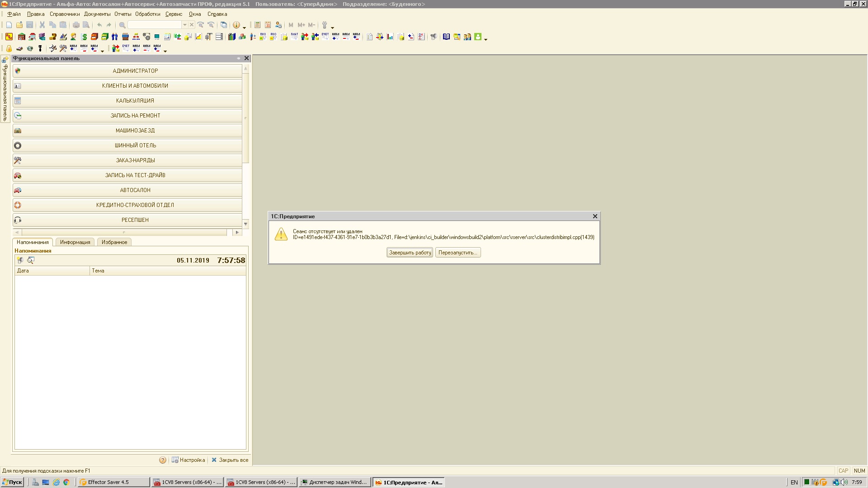The image size is (868, 488).
Task: Open the ЗАКАЗ-НАРЯДЫ panel section
Action: 127,160
